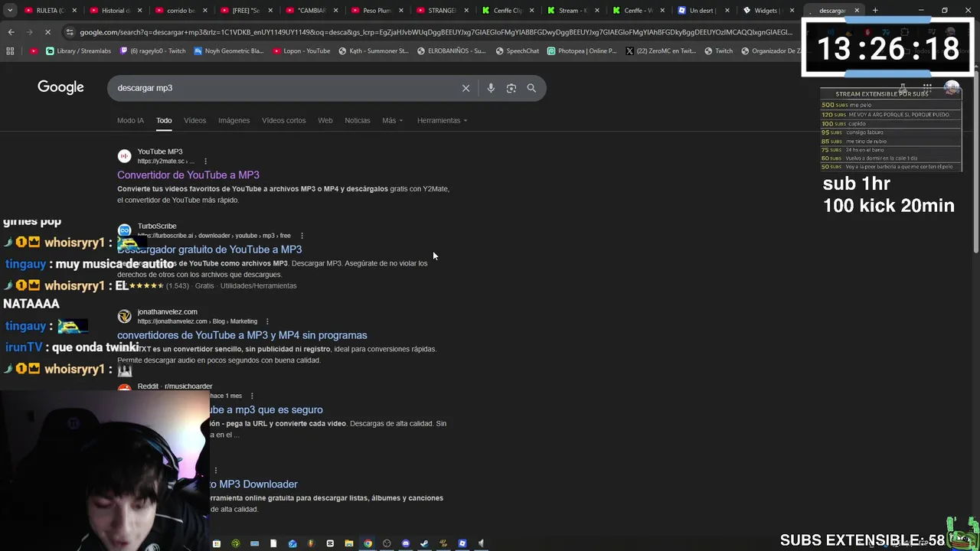Open File Explorer folder in taskbar
Viewport: 980px width, 551px height.
pos(348,543)
